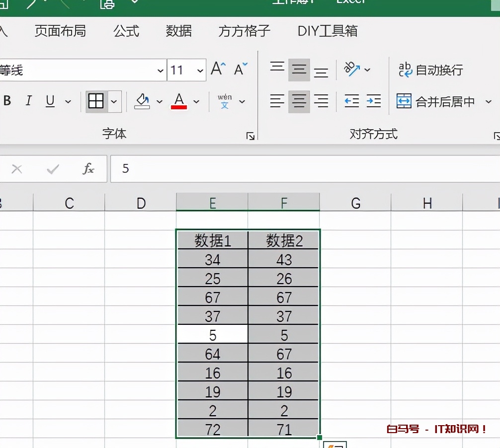Click the insert function fx icon

click(88, 169)
